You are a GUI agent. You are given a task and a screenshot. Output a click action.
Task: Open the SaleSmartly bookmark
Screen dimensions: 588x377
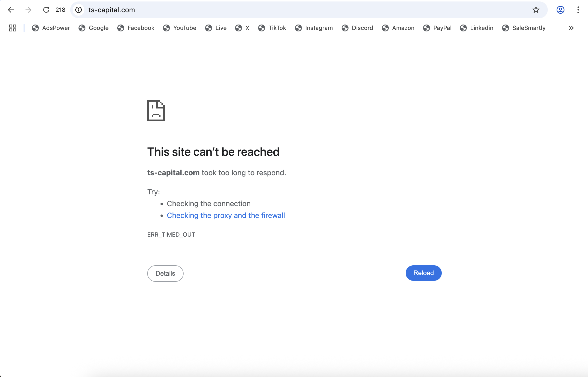[x=524, y=28]
